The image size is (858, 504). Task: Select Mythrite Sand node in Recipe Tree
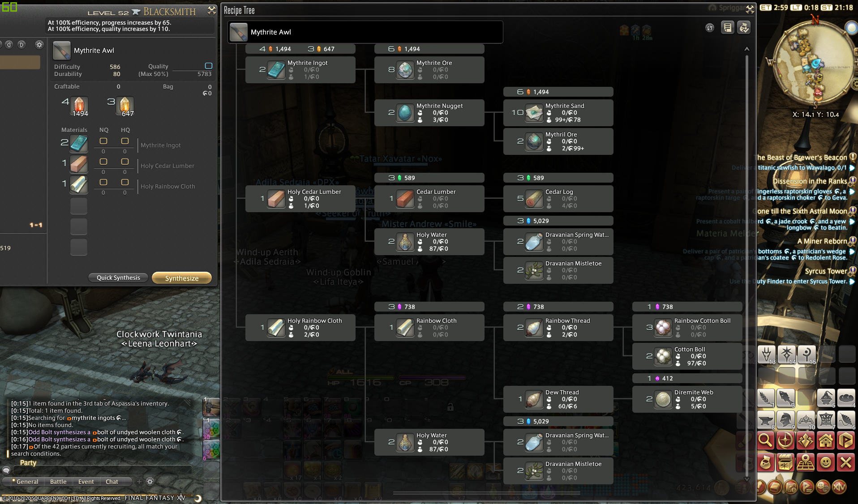click(x=558, y=113)
